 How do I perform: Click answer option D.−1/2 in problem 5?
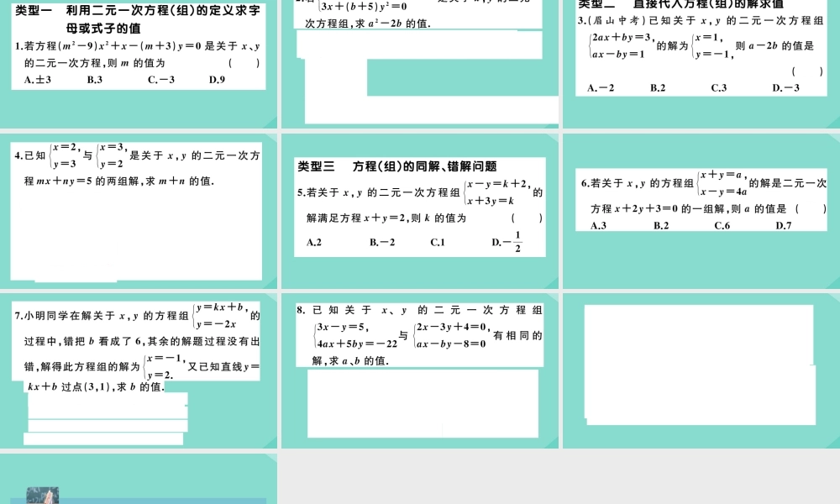(507, 242)
